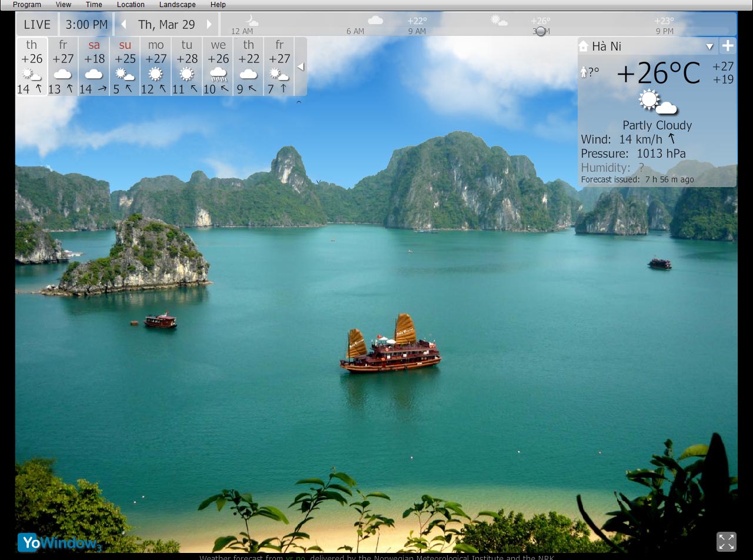Click 9 PM on the timeline

(x=664, y=31)
